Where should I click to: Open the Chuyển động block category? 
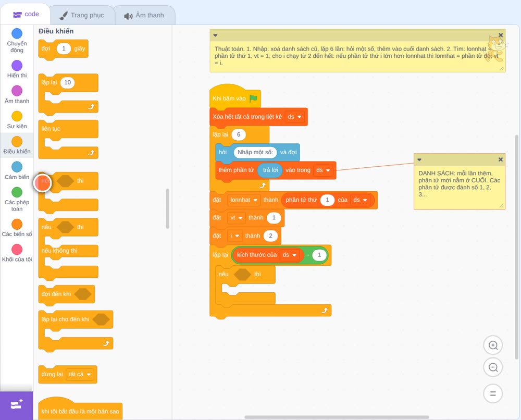click(17, 40)
